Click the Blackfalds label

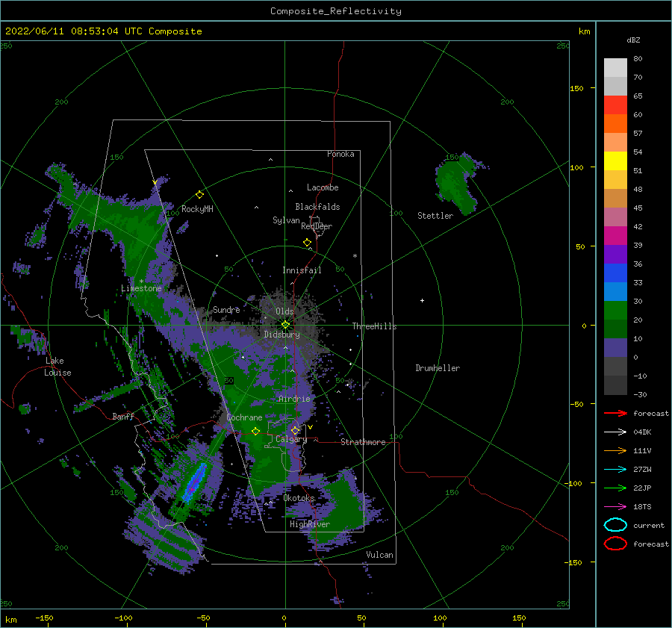point(317,207)
